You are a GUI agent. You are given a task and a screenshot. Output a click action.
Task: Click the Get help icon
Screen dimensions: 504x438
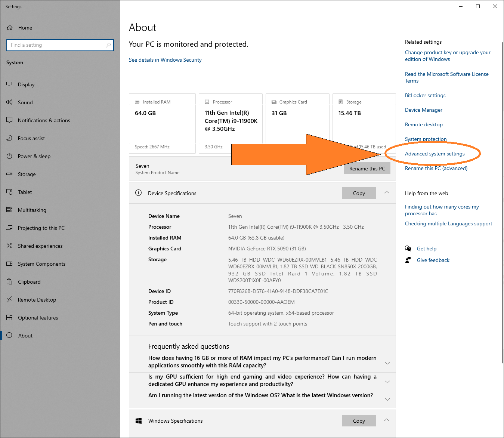(x=408, y=249)
